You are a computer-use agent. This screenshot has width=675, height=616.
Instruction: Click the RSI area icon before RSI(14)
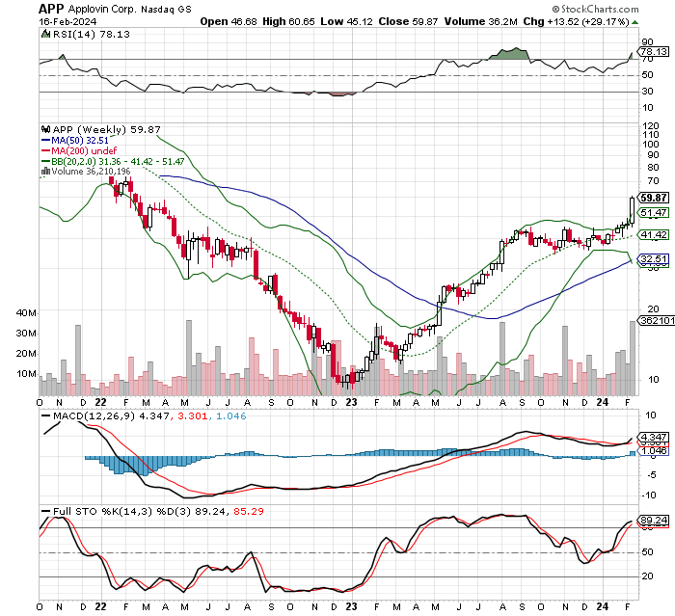tap(45, 34)
